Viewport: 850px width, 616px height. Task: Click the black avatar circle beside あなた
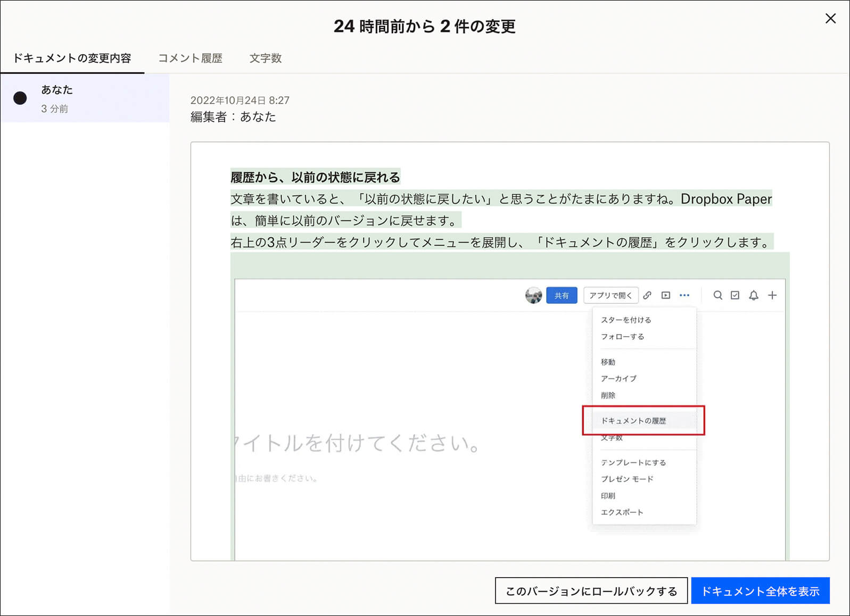[20, 98]
